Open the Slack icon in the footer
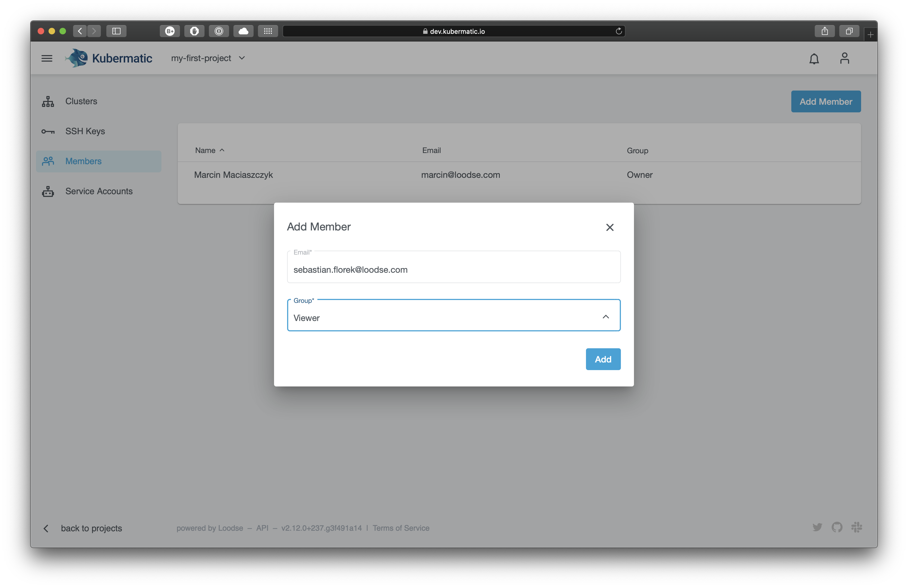 pos(856,527)
